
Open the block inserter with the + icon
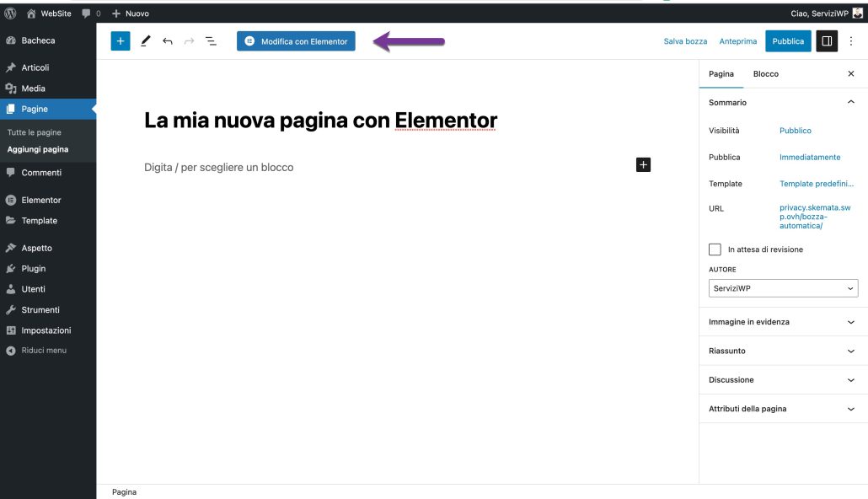click(119, 40)
